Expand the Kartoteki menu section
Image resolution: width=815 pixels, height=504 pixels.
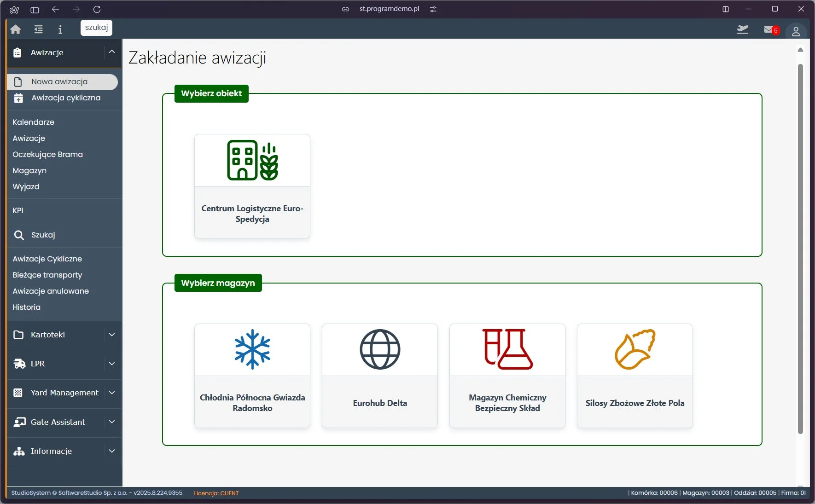112,335
